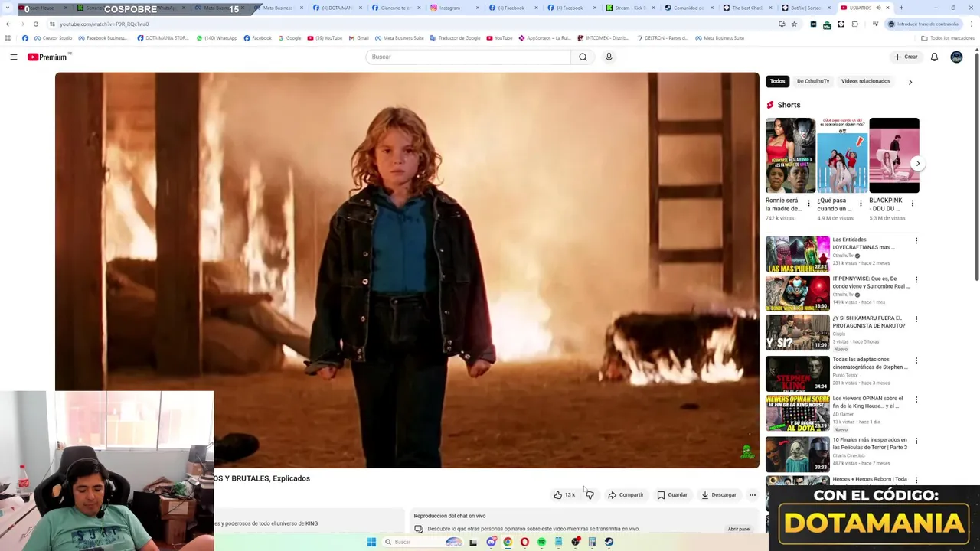Focus the YouTube Buscar search field
Image resolution: width=980 pixels, height=551 pixels.
pos(468,57)
